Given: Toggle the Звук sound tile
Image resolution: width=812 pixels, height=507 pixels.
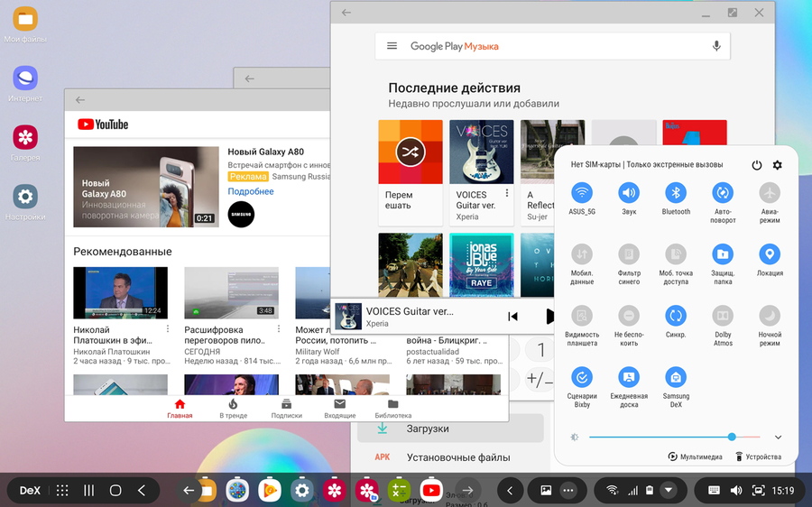Looking at the screenshot, I should 629,193.
